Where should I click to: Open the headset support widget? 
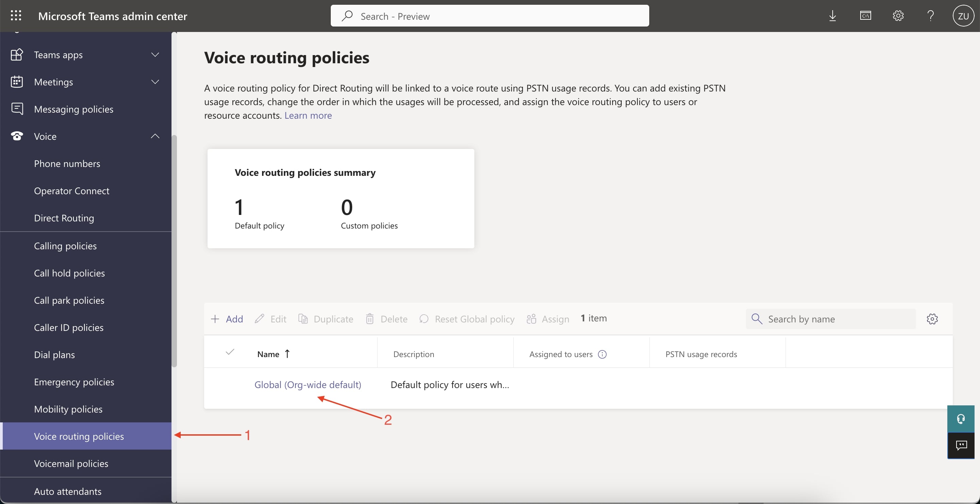coord(961,419)
